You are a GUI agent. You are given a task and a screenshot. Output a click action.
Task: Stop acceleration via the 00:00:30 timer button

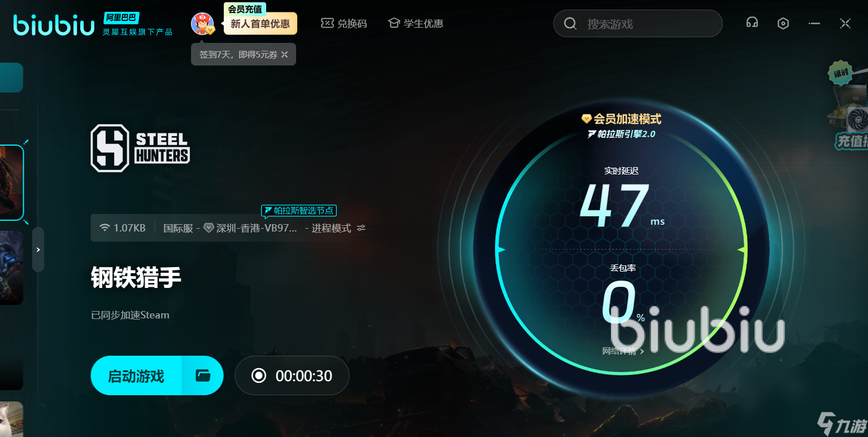292,375
